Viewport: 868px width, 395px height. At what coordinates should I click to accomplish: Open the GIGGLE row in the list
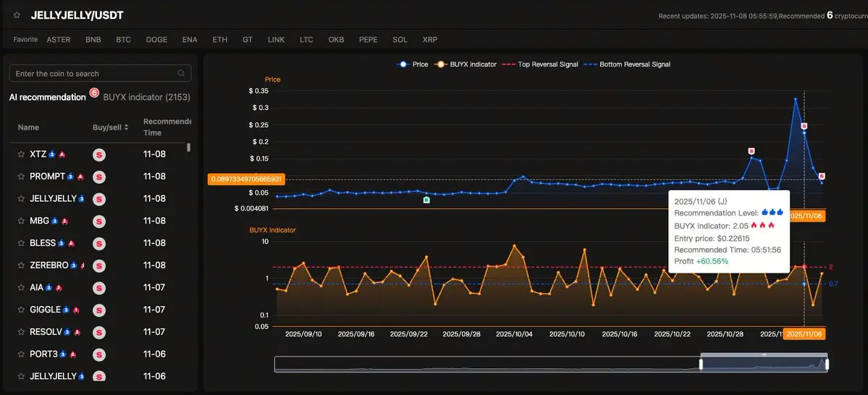pyautogui.click(x=100, y=310)
